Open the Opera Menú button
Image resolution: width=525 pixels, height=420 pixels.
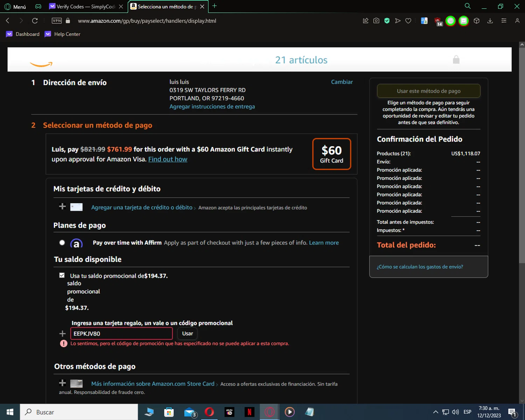pyautogui.click(x=15, y=7)
